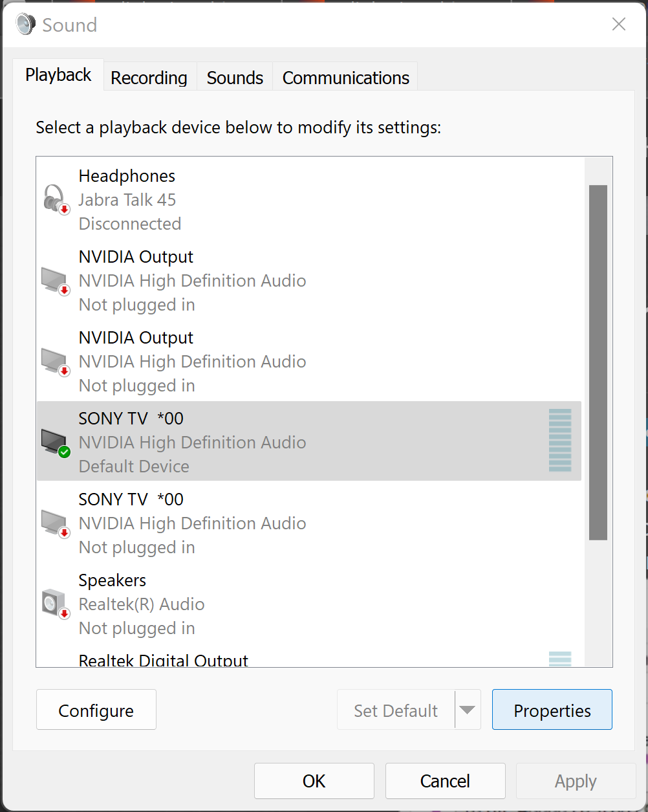648x812 pixels.
Task: Open the Communications tab
Action: coord(346,78)
